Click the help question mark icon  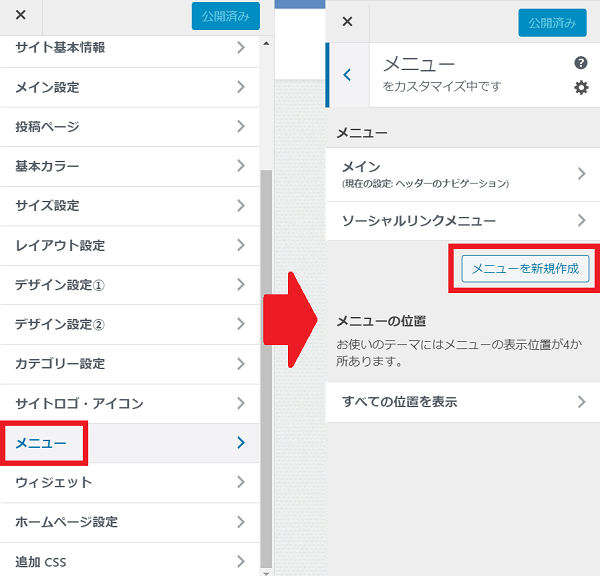[581, 63]
